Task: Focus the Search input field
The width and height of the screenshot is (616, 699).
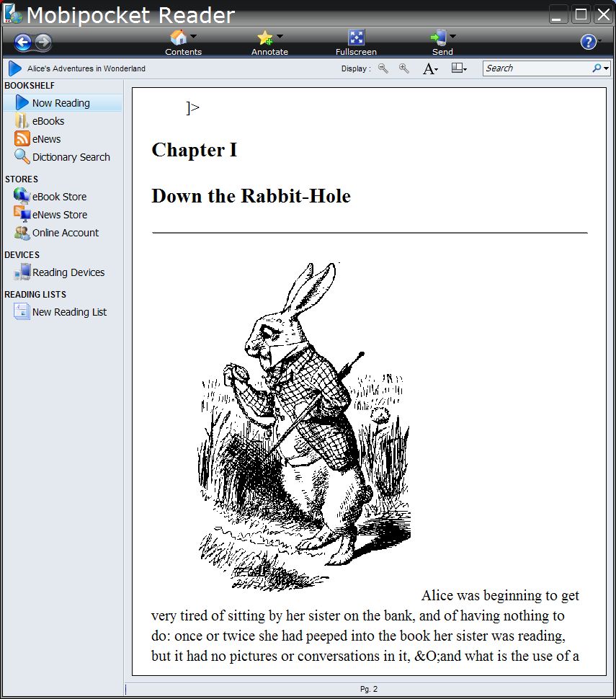Action: pos(537,68)
